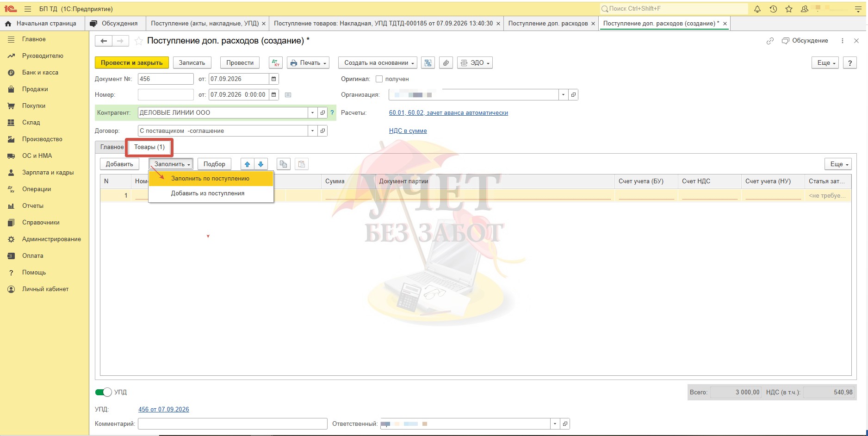This screenshot has width=868, height=436.
Task: Toggle the УПД switch
Action: coord(104,392)
